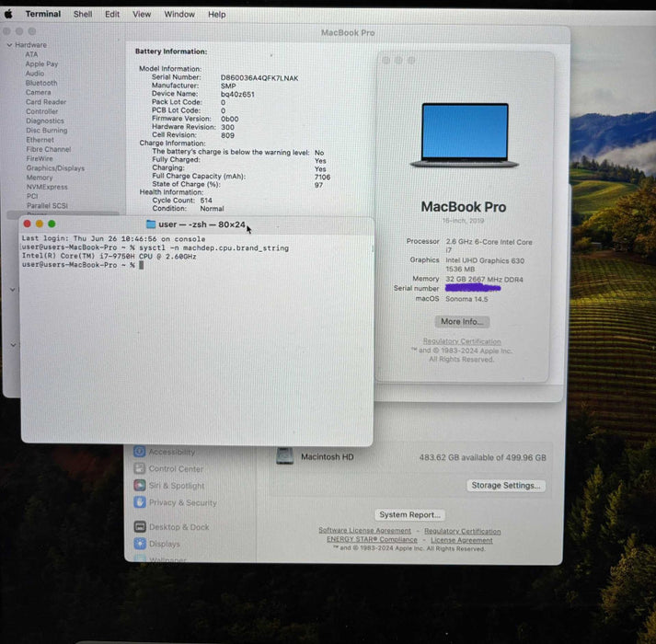The image size is (656, 644).
Task: Select Apple Pay in the hardware list
Action: (x=41, y=64)
